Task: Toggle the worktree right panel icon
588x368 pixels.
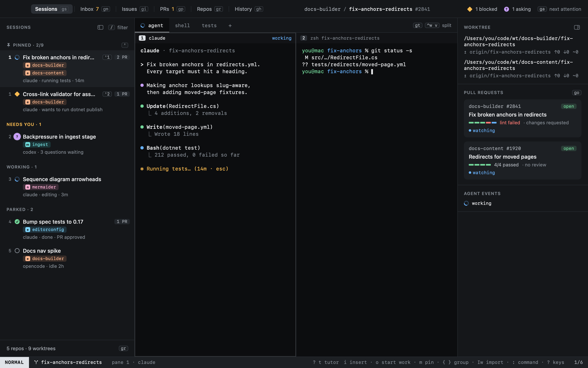Action: pyautogui.click(x=577, y=27)
